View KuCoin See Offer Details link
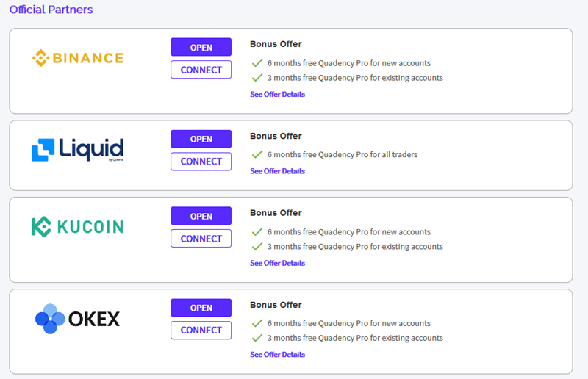588x379 pixels. 278,263
